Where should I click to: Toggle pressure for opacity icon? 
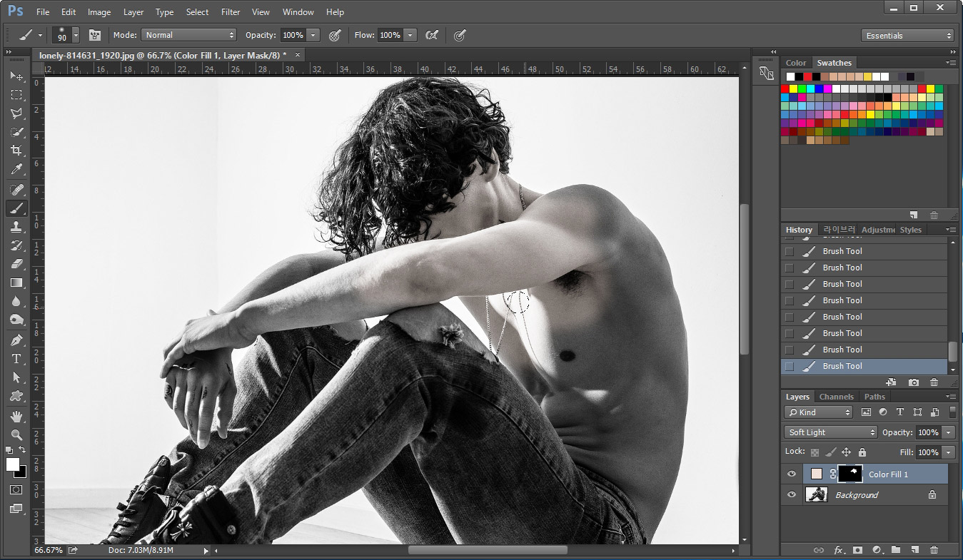(334, 35)
